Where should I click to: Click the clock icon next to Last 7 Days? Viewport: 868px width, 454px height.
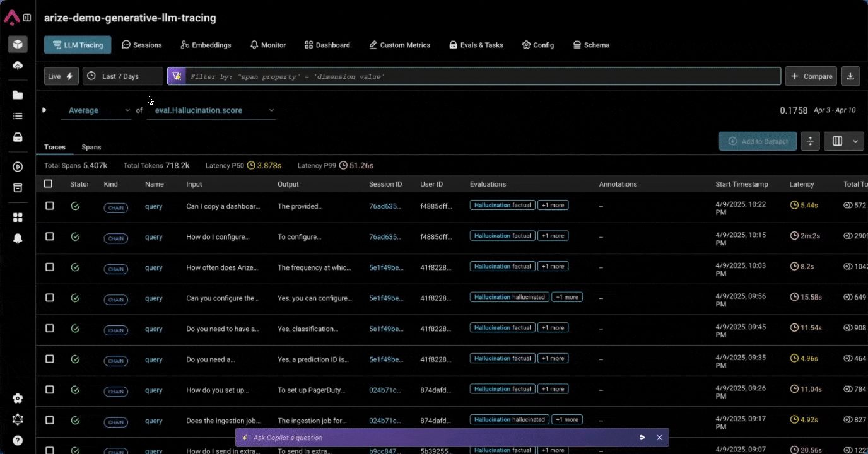[91, 76]
